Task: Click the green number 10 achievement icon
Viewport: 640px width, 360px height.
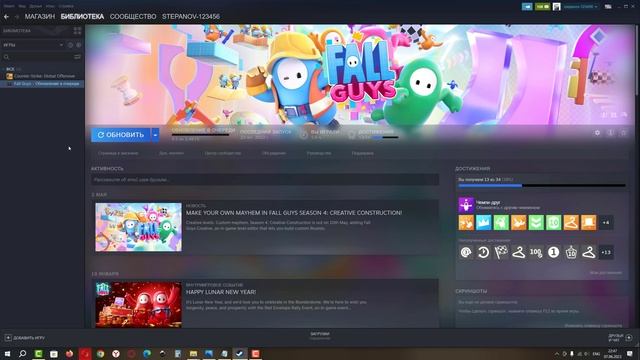Action: (x=553, y=223)
